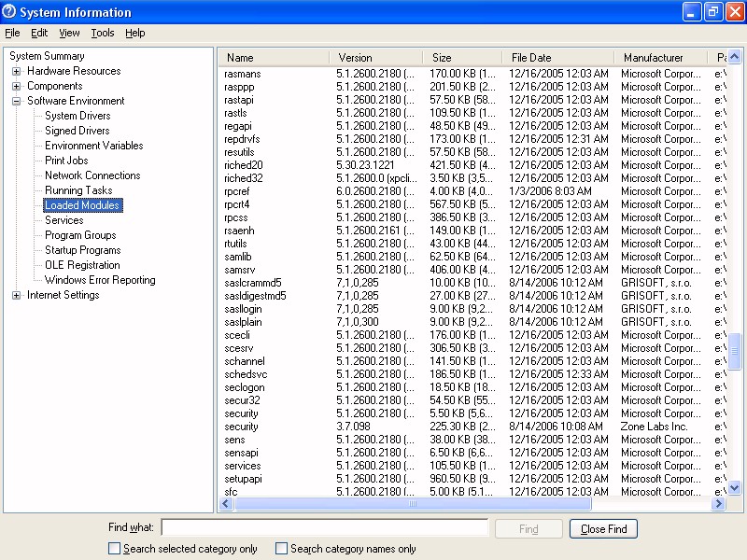Restore down the System Information window
Image resolution: width=747 pixels, height=560 pixels.
click(713, 12)
